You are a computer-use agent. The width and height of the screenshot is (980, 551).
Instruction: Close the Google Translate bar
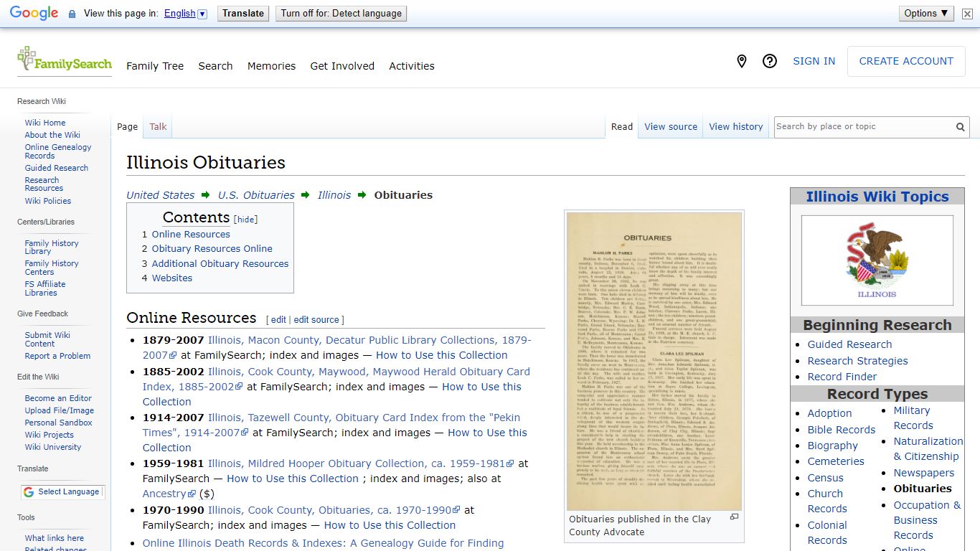[x=967, y=14]
